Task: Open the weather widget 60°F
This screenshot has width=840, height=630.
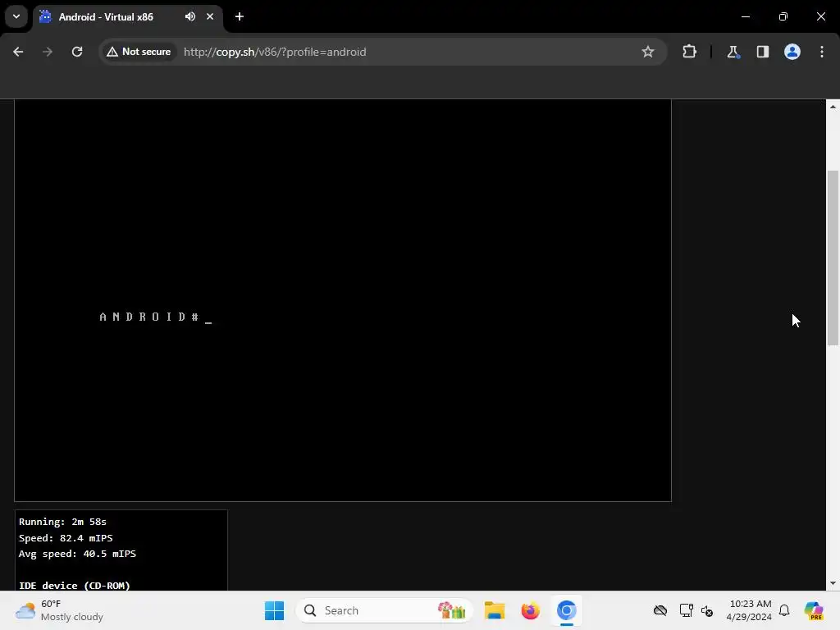Action: (59, 610)
